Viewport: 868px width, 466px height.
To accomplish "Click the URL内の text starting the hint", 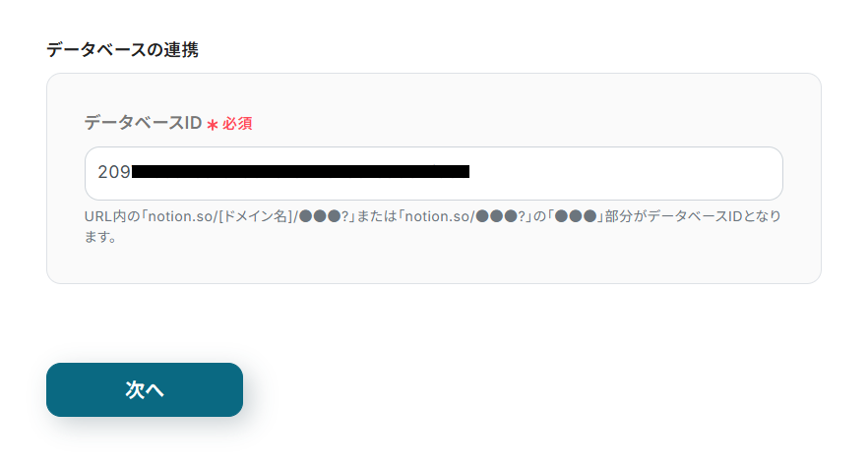I will [112, 216].
